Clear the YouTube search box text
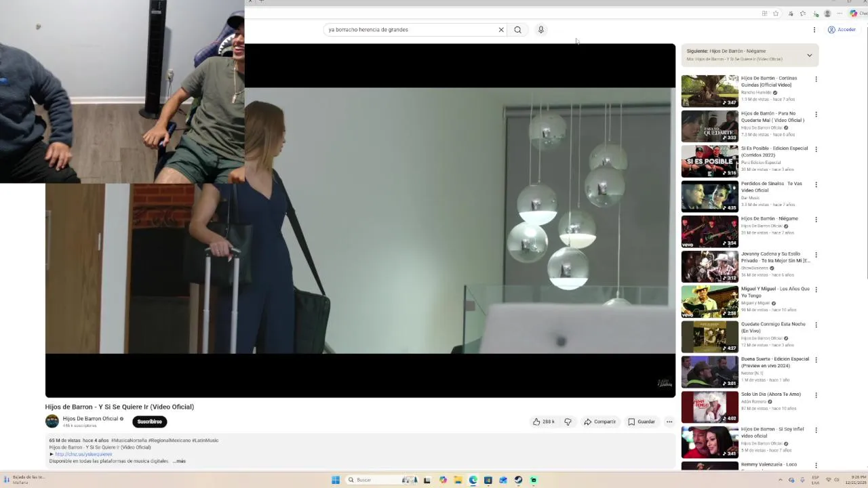 point(501,30)
